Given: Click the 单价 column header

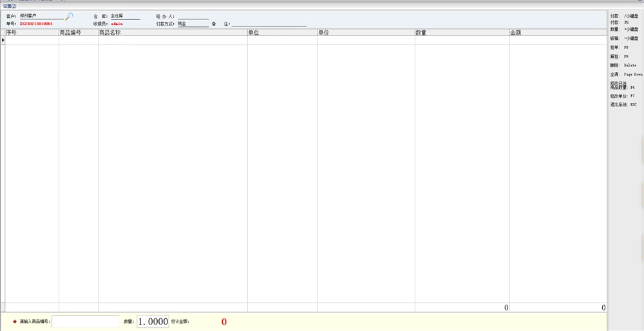Looking at the screenshot, I should coord(366,32).
